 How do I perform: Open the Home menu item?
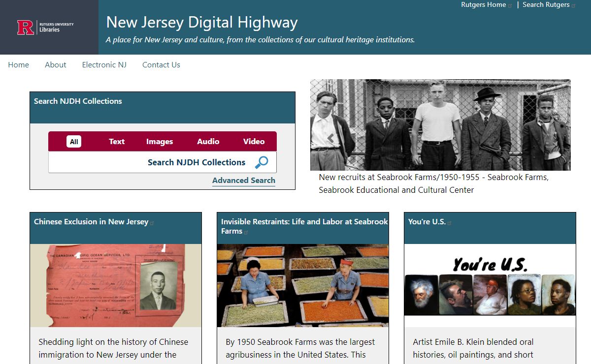[19, 65]
